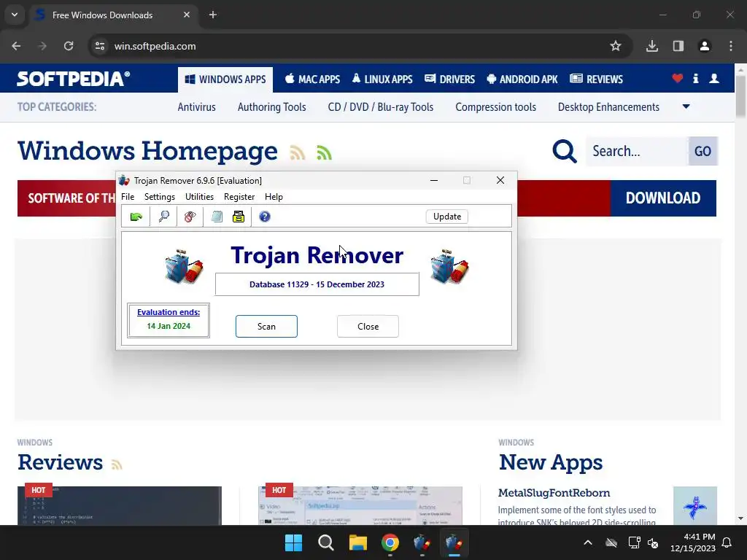The width and height of the screenshot is (747, 560).
Task: Minimize the Trojan Remover window
Action: coord(434,181)
